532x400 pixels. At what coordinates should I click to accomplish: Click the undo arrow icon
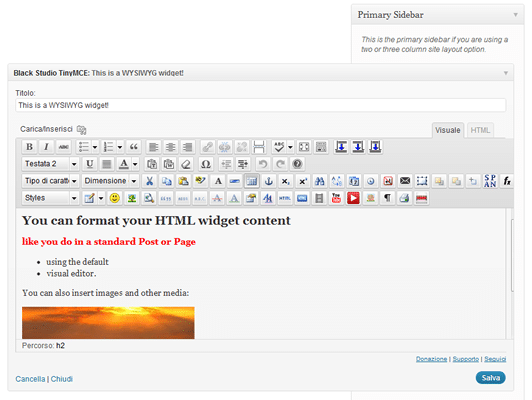(263, 164)
